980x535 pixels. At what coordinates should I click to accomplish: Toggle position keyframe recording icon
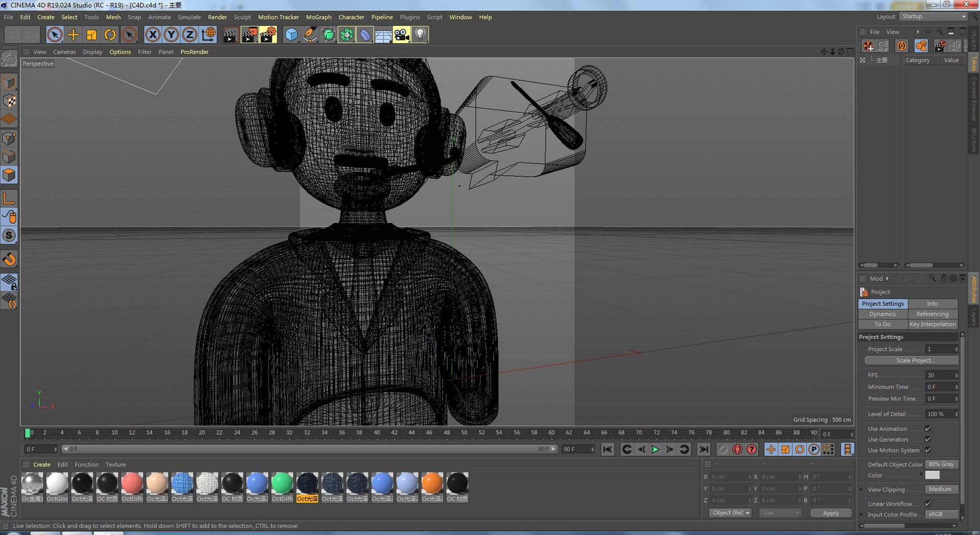click(771, 449)
